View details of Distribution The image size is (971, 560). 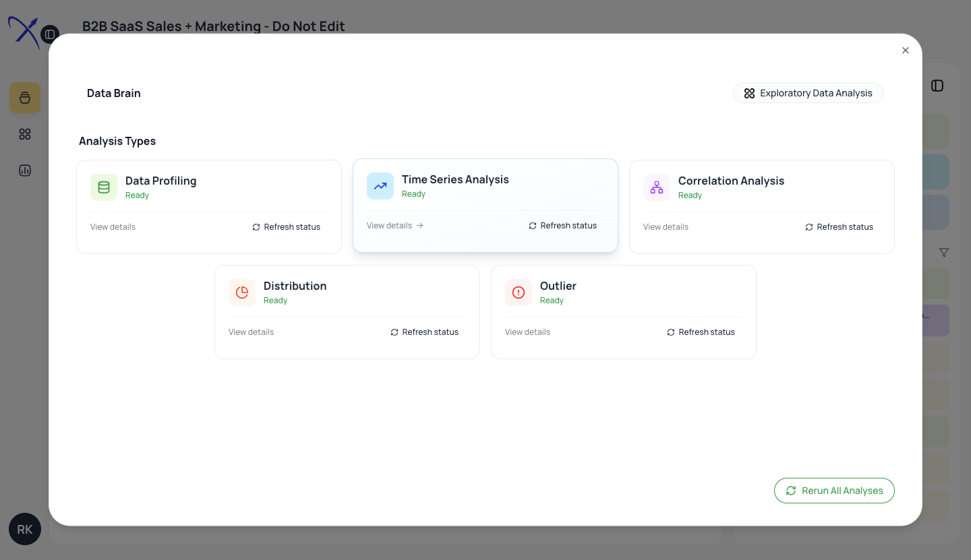(251, 332)
